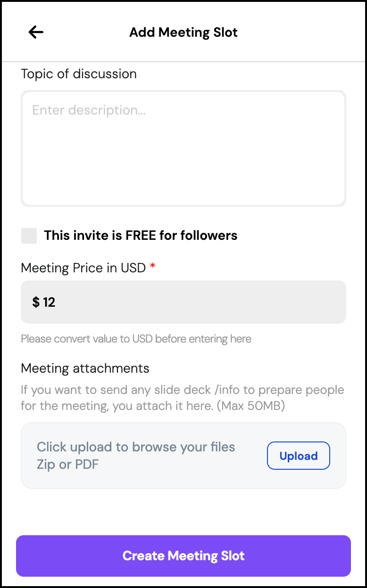This screenshot has width=367, height=588.
Task: Click the Meeting attachments heading
Action: coord(85,368)
